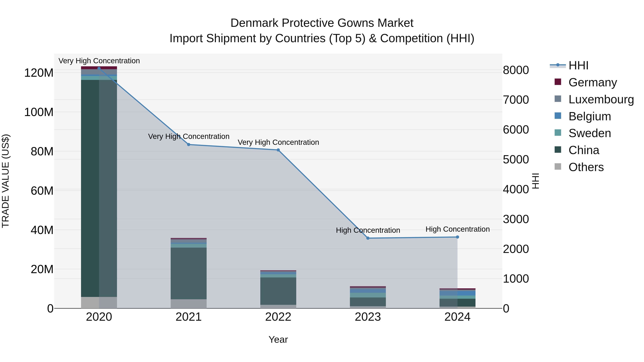Click the 100M trade value axis tick
Screen dimensions: 644x362
click(x=39, y=112)
